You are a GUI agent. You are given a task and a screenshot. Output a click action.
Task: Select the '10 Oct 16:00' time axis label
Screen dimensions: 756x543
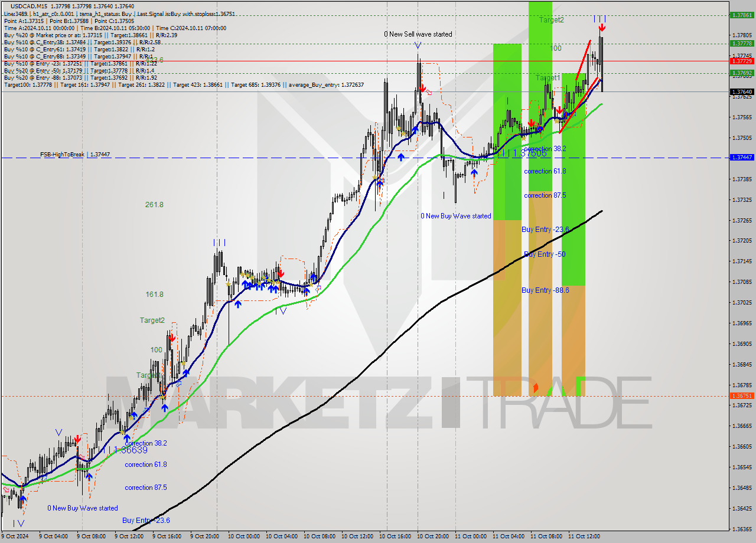coord(395,537)
